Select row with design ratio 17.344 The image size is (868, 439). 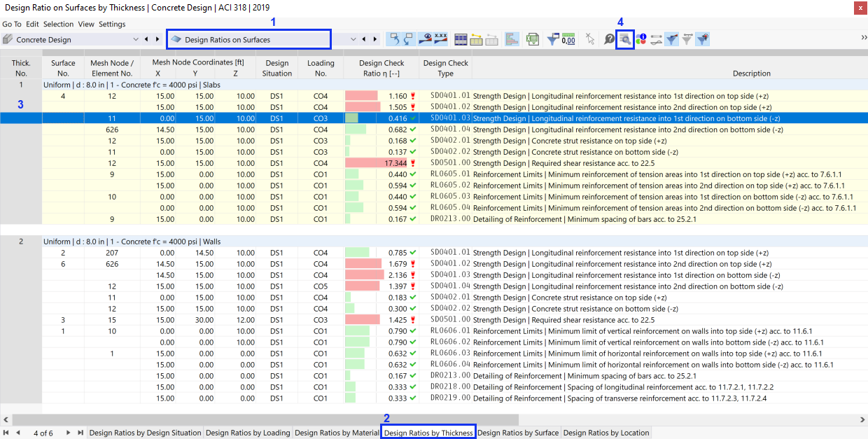click(434, 163)
